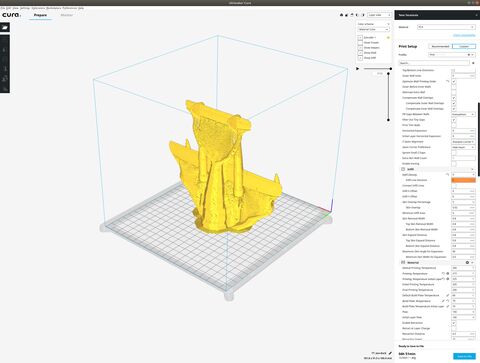
Task: Uncheck Optimize Wall Printing Order
Action: click(454, 81)
